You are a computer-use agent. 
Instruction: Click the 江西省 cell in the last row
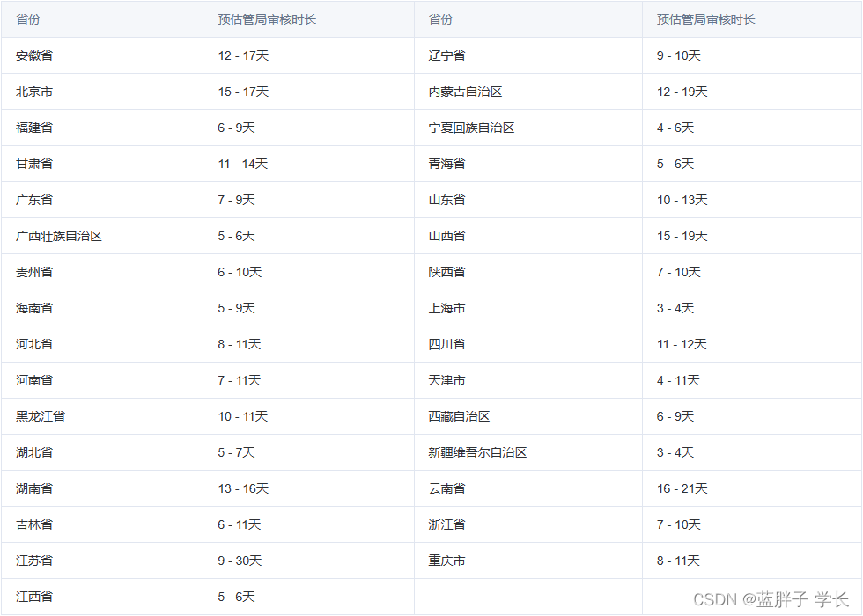click(34, 597)
